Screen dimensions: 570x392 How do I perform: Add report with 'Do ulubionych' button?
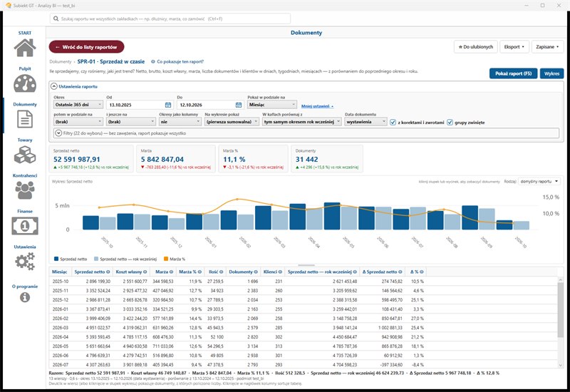pyautogui.click(x=475, y=47)
